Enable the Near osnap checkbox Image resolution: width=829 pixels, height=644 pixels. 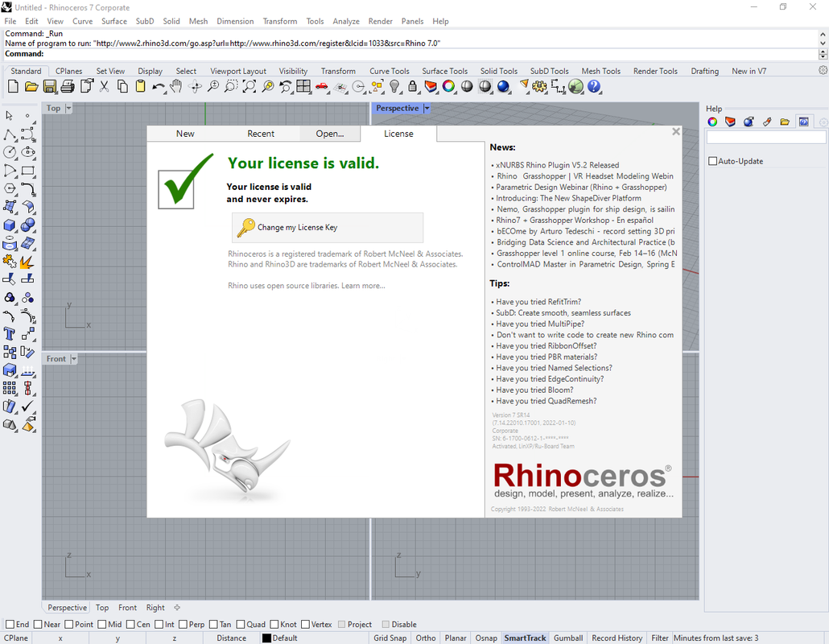[38, 625]
